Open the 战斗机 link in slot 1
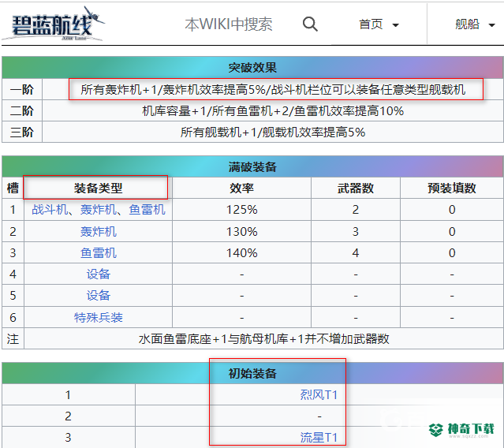 [x=50, y=210]
